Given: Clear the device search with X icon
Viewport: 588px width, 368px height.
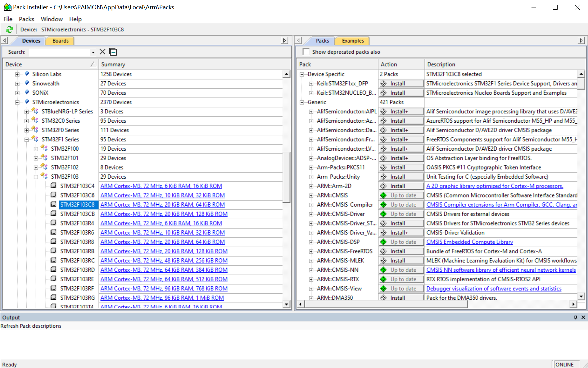Looking at the screenshot, I should click(x=102, y=52).
